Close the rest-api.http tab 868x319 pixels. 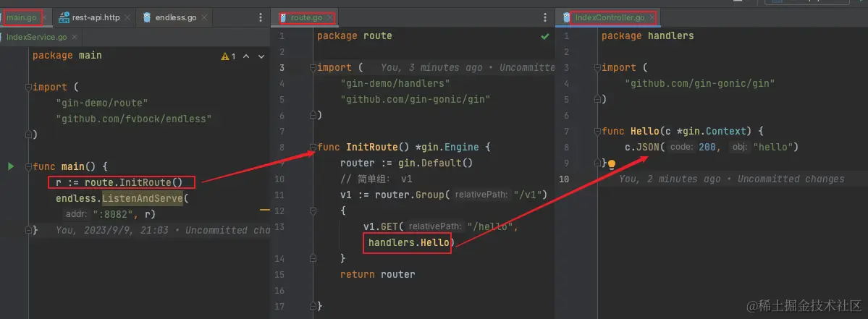click(x=127, y=17)
